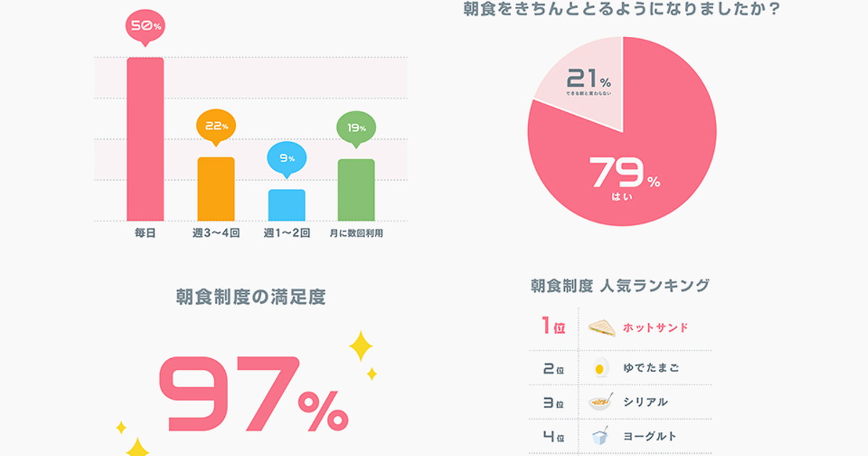The height and width of the screenshot is (456, 868).
Task: Click the orange 22% speech bubble
Action: [x=216, y=126]
